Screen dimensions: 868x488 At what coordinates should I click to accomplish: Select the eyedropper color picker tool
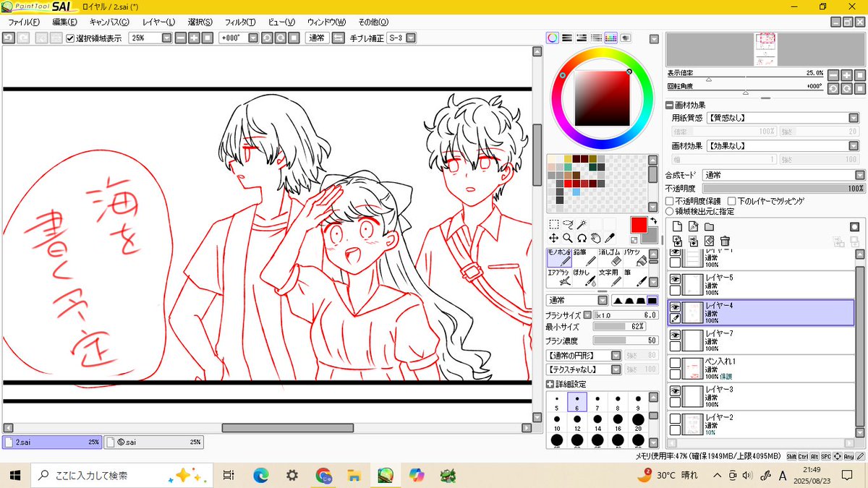609,238
